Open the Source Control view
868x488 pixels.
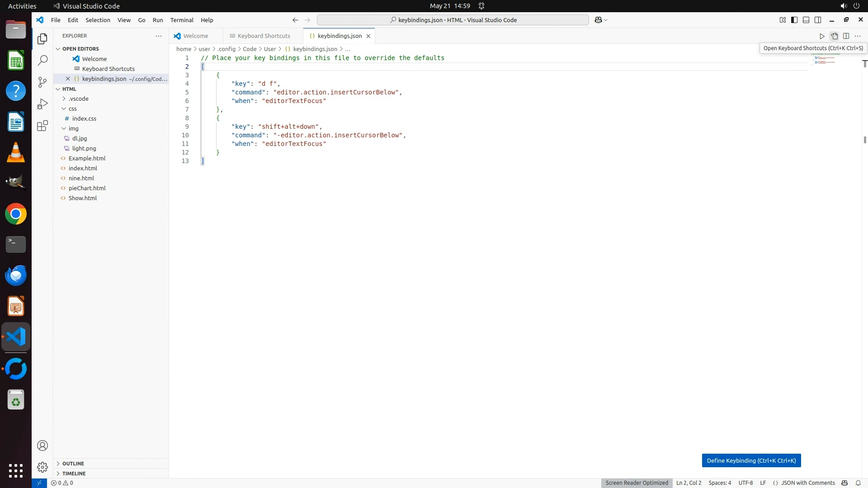click(x=42, y=82)
